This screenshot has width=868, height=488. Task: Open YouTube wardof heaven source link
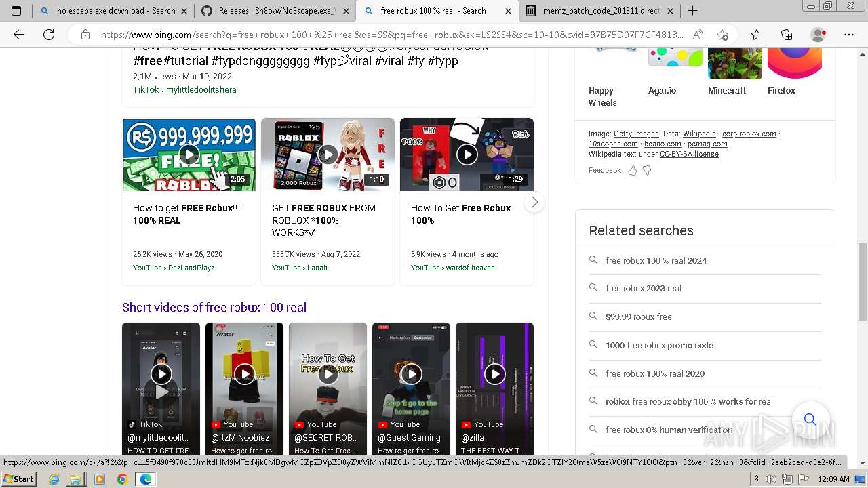(x=453, y=268)
